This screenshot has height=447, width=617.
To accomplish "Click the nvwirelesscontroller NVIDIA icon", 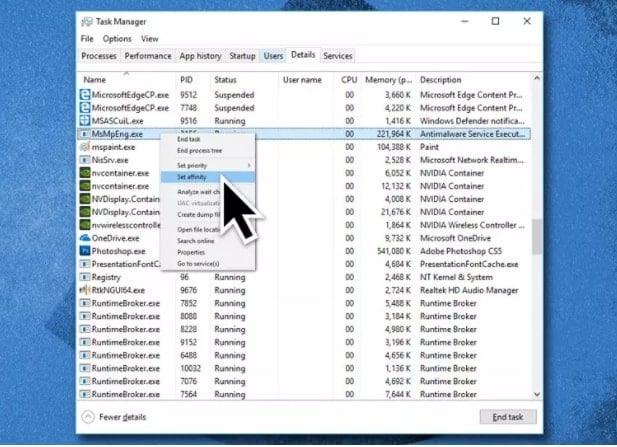I will [85, 225].
